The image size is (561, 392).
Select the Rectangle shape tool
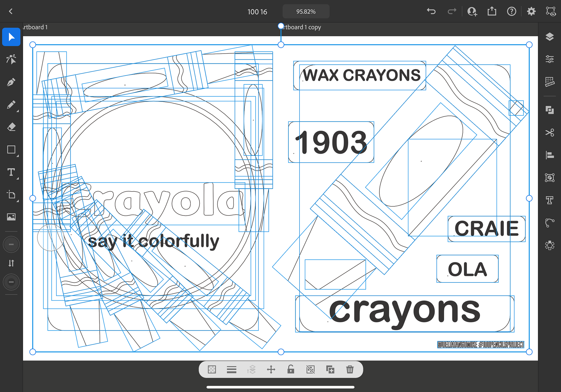coord(11,150)
